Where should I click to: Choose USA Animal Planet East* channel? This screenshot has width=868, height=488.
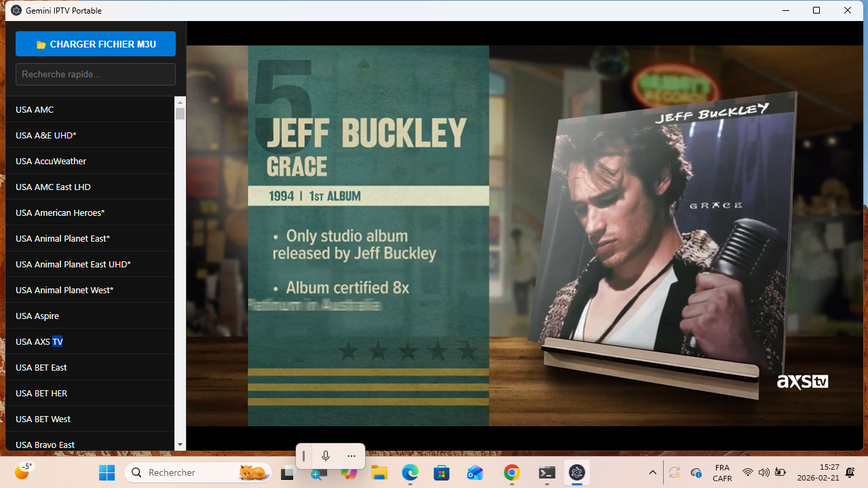pyautogui.click(x=90, y=238)
